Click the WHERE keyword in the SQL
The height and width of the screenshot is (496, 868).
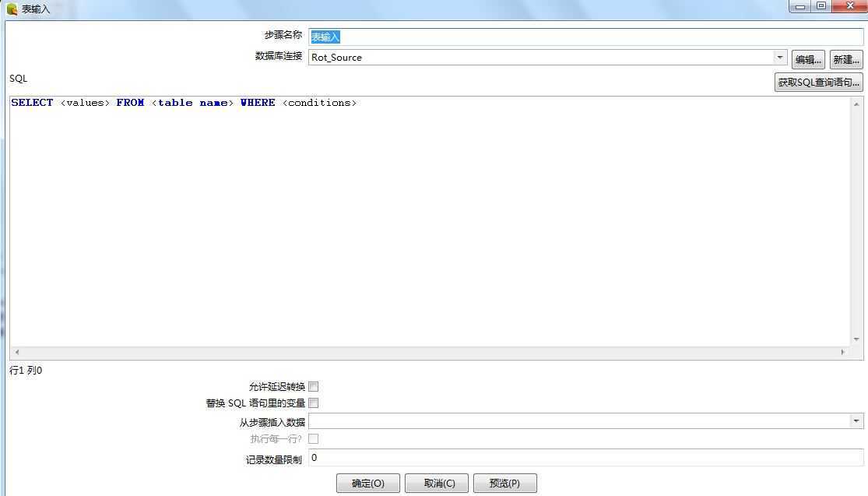pos(258,103)
